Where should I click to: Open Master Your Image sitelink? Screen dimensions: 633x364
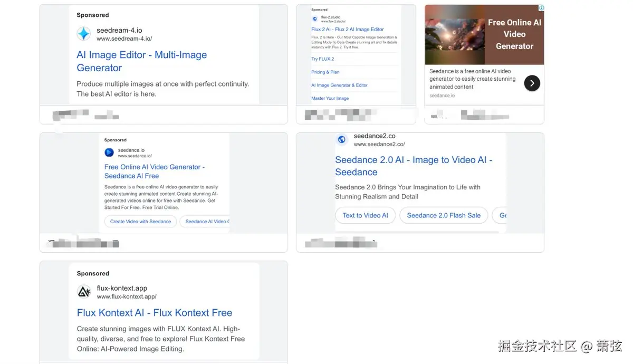click(330, 98)
